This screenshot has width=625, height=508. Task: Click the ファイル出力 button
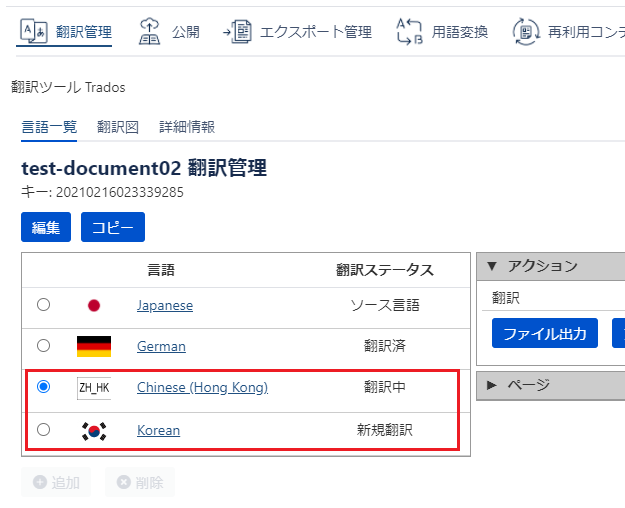point(544,333)
